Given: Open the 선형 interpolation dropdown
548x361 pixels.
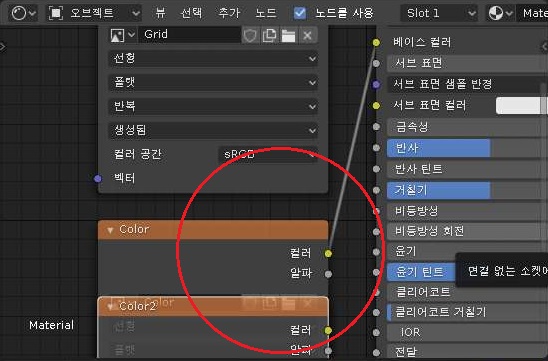Looking at the screenshot, I should [214, 58].
